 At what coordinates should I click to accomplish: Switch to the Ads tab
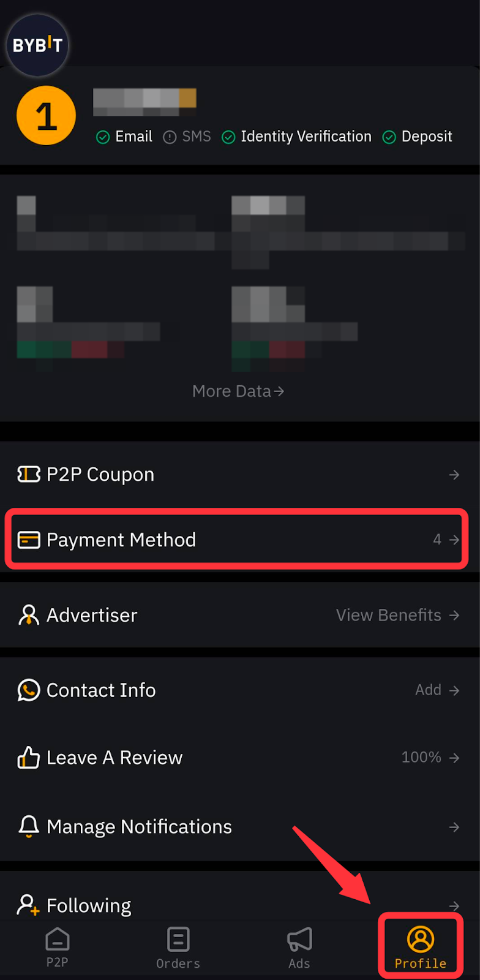pyautogui.click(x=299, y=948)
